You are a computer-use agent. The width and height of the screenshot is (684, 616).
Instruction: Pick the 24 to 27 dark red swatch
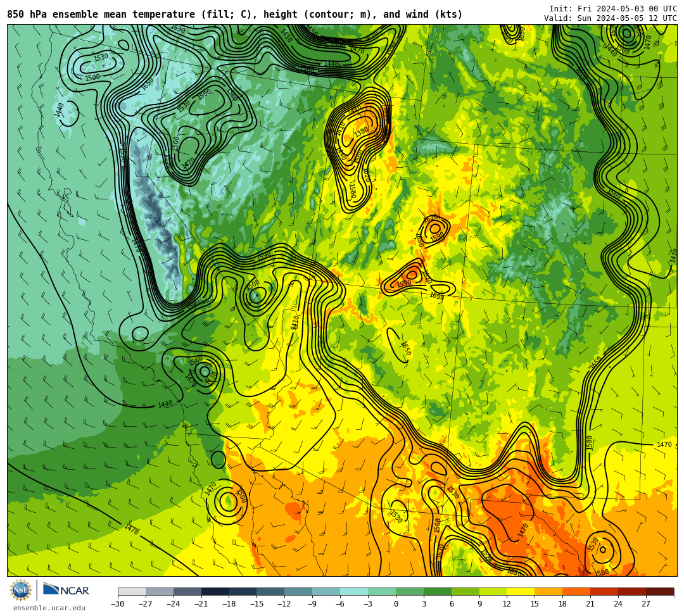tap(633, 591)
